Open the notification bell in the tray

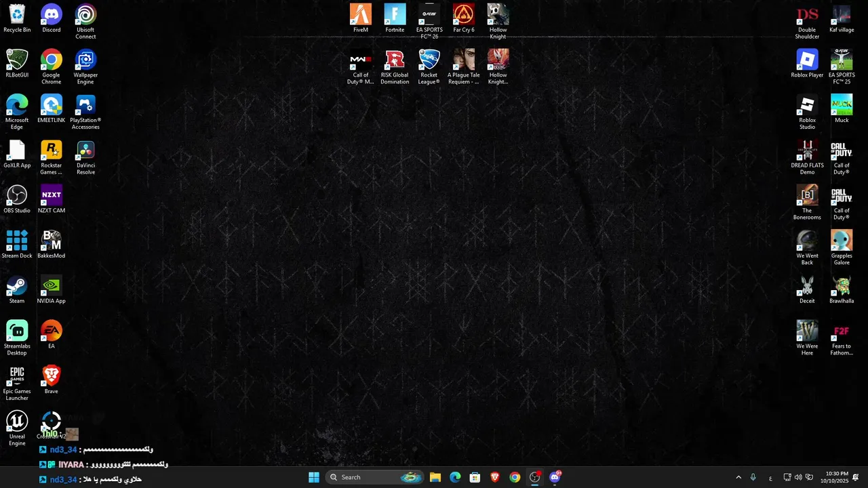[856, 477]
